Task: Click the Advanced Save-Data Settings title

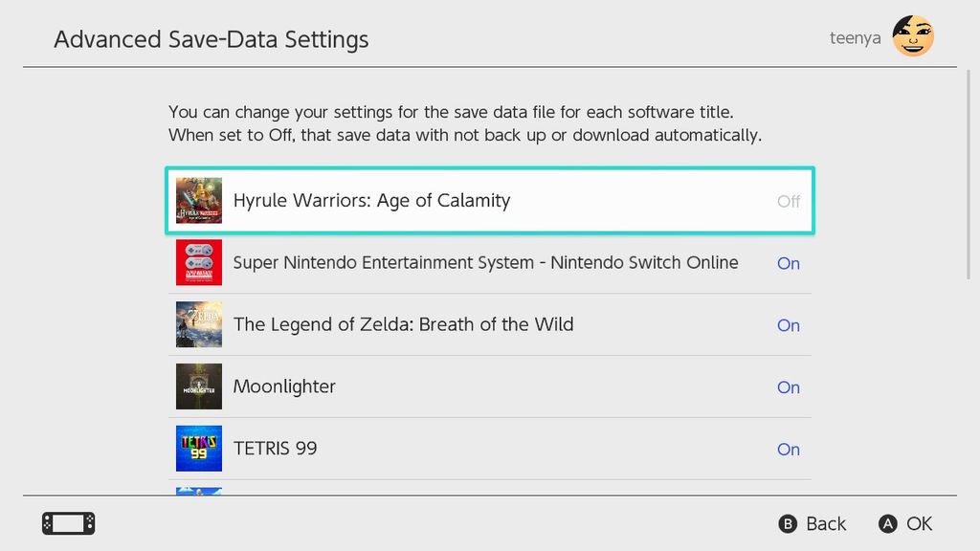Action: 212,39
